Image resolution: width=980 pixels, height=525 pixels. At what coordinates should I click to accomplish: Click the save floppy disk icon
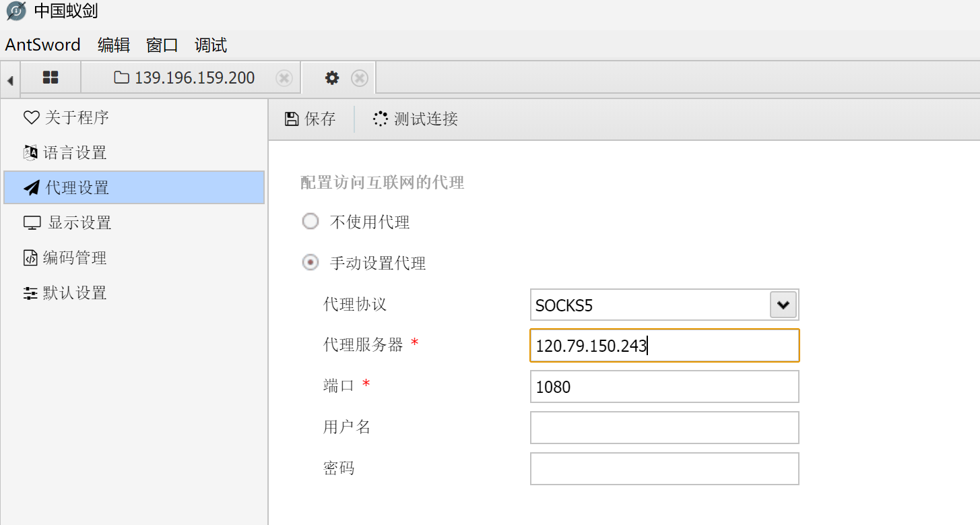(292, 119)
